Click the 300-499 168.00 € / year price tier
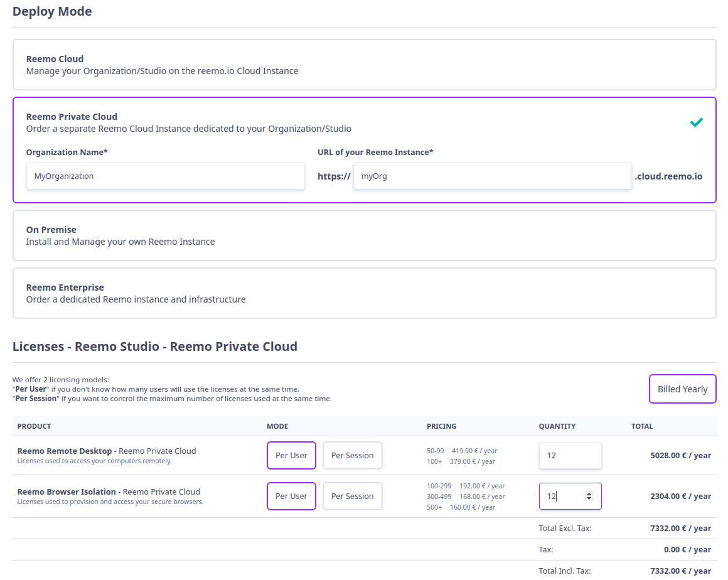The height and width of the screenshot is (580, 728). pos(466,497)
